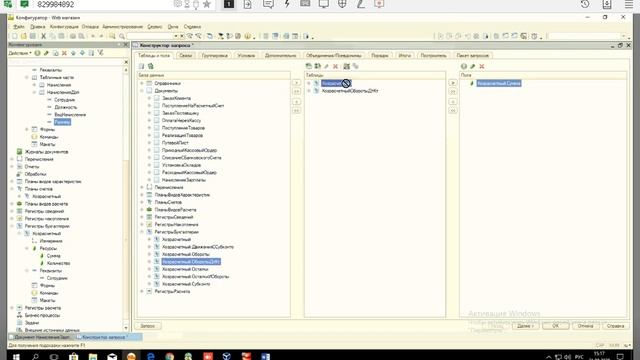Open Edge browser from the taskbar
The width and height of the screenshot is (640, 360).
(151, 357)
